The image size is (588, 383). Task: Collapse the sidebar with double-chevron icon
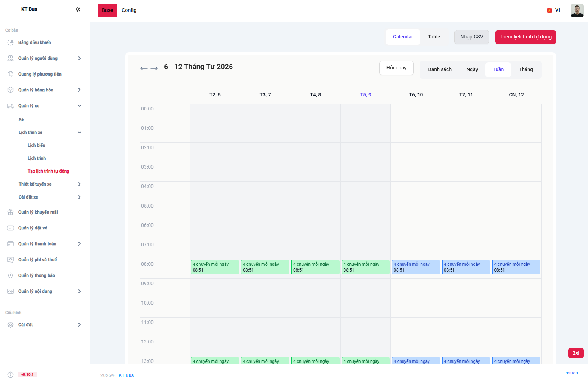78,9
